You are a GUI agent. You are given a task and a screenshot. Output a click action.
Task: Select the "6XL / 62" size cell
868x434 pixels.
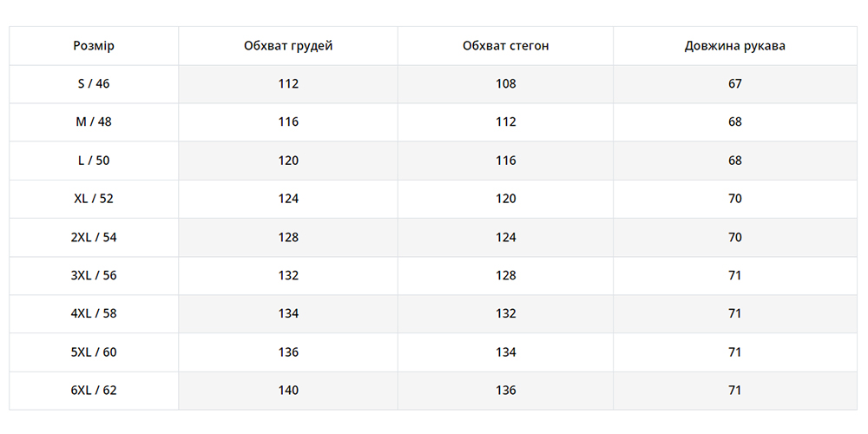click(x=94, y=391)
